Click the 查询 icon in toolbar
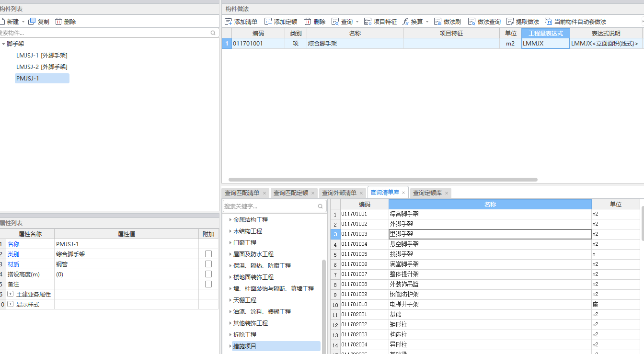644x354 pixels. (335, 22)
